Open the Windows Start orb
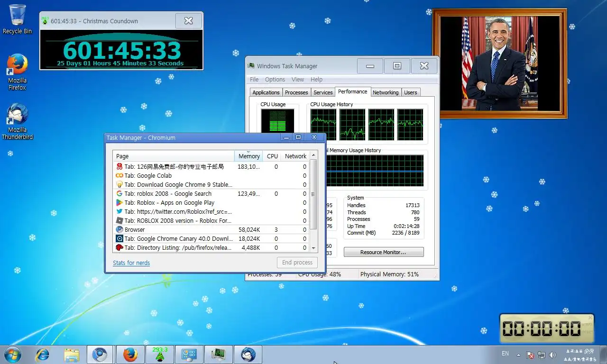 [12, 355]
